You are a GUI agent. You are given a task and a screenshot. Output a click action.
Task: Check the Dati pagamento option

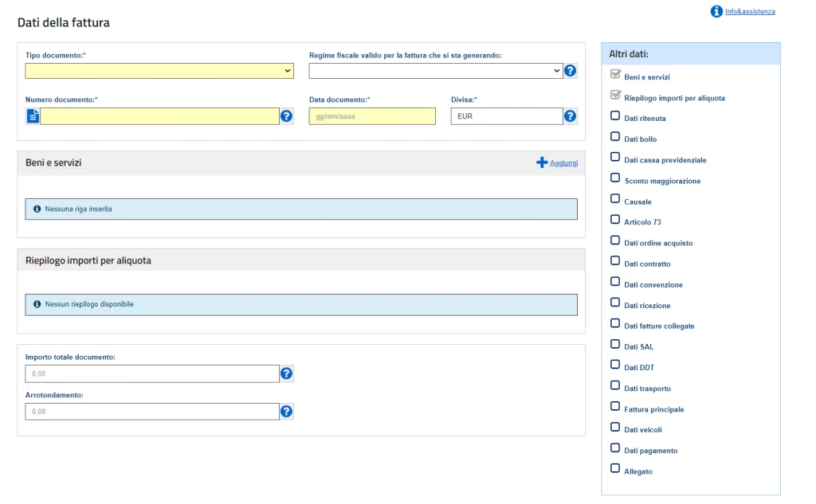pyautogui.click(x=615, y=448)
